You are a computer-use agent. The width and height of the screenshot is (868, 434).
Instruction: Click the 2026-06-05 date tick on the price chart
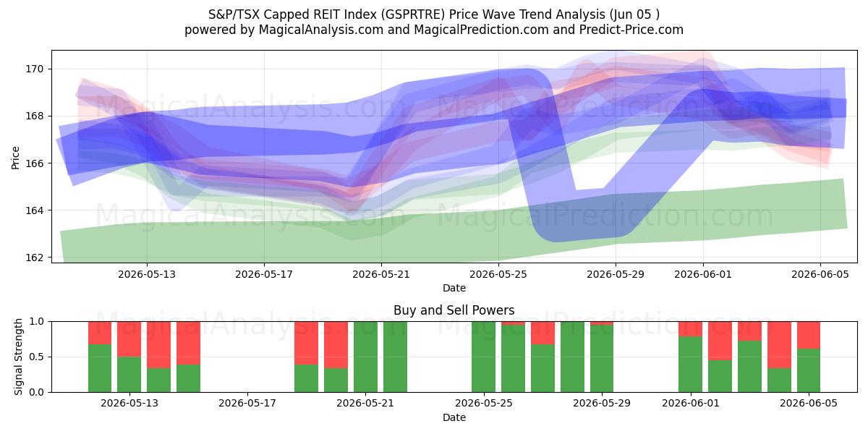820,274
